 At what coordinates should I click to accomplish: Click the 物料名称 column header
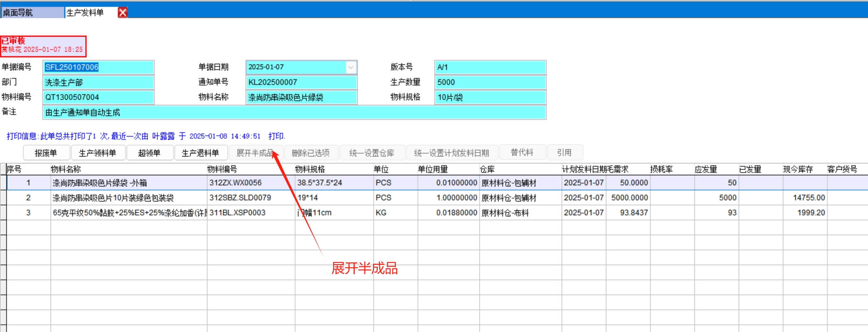(66, 169)
